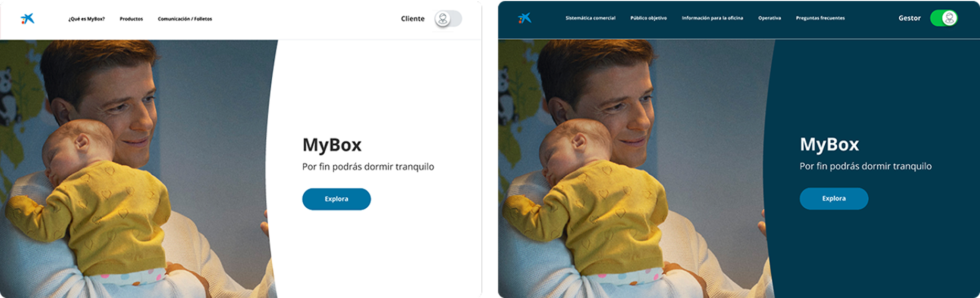980x298 pixels.
Task: Turn off the green Gestor switch
Action: (944, 18)
